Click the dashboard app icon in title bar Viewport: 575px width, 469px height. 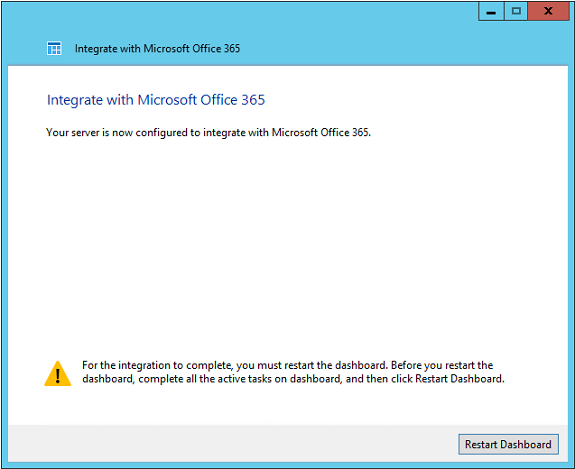[54, 48]
